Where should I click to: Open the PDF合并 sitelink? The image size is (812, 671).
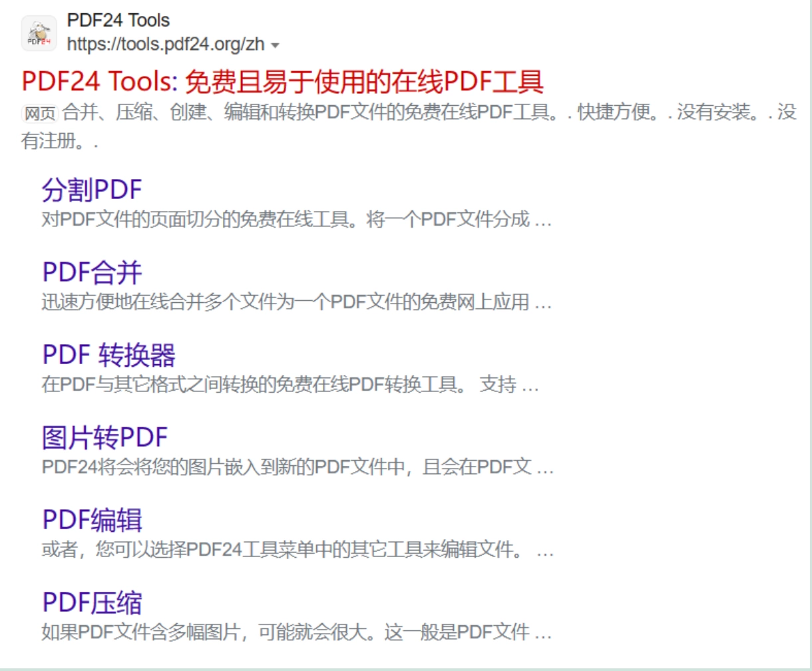click(92, 272)
